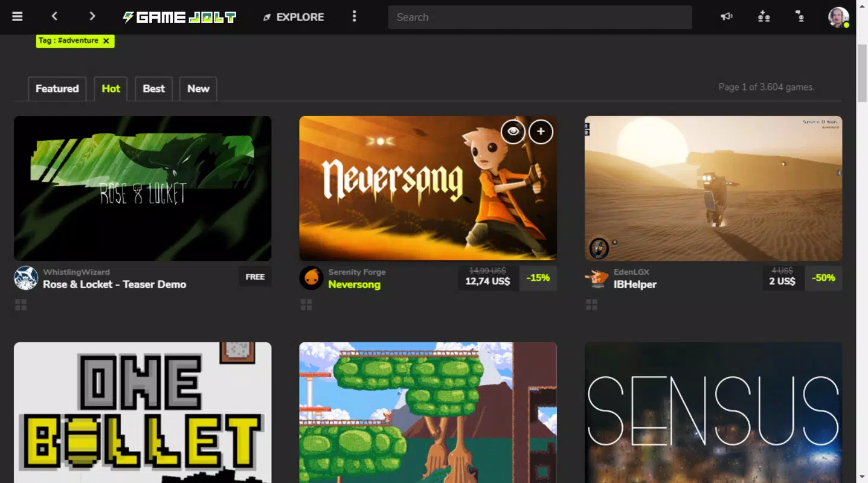Screen dimensions: 868x483
Task: Open the Rose & Locket - Teaser Demo title
Action: 115,284
